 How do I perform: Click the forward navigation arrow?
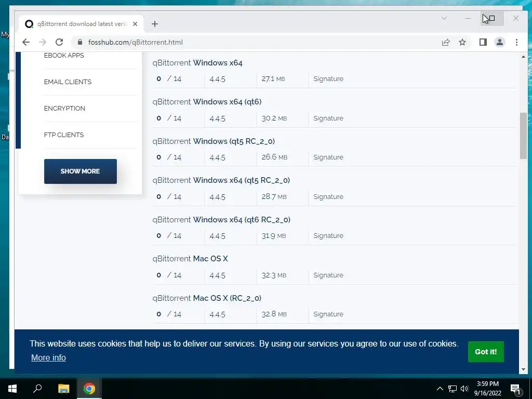pyautogui.click(x=43, y=42)
